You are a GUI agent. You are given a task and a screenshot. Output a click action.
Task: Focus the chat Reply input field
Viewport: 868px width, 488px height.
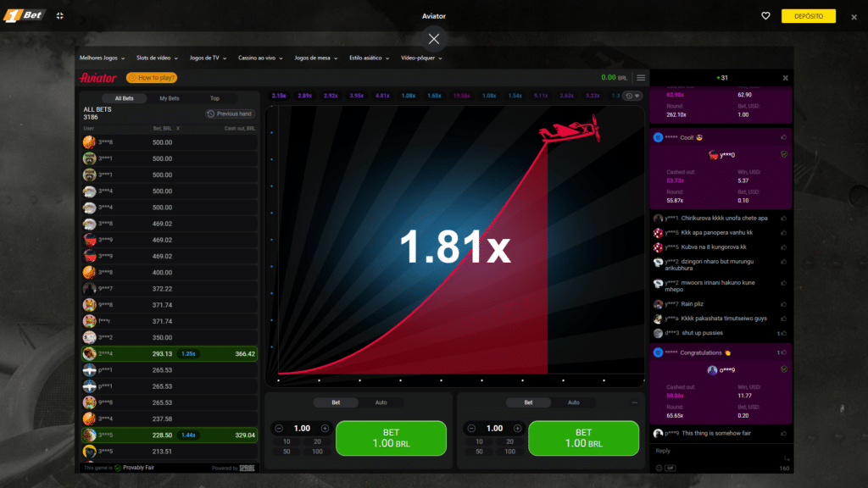(717, 452)
